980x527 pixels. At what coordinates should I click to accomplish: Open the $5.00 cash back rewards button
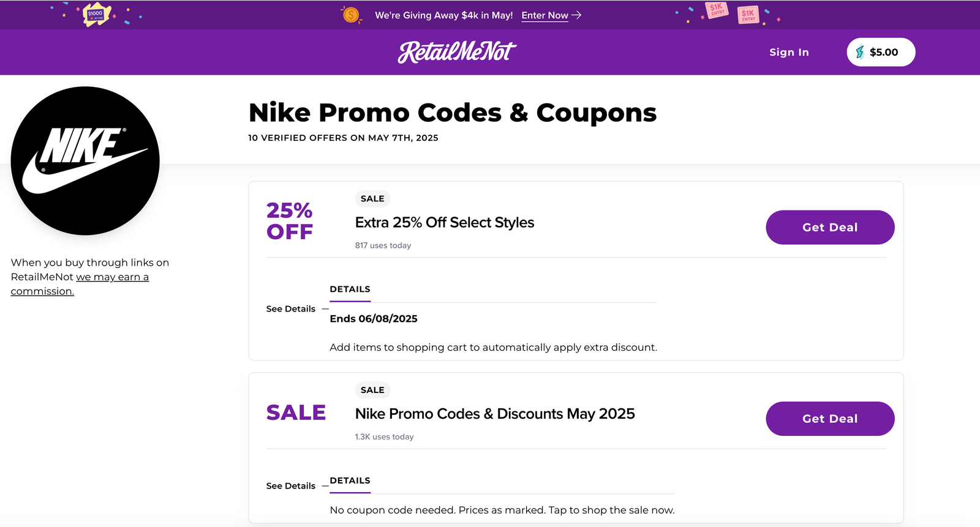[x=881, y=52]
